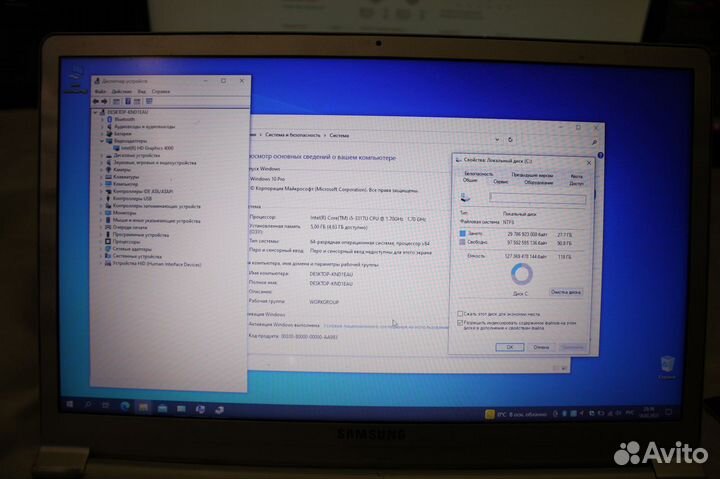This screenshot has width=720, height=479.
Task: Open the Вид menu in Device Manager
Action: [142, 91]
